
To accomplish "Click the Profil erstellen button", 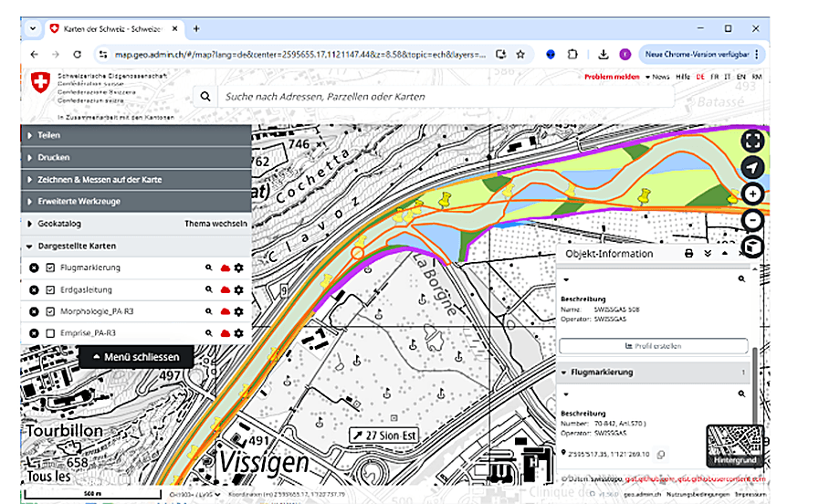I will (x=654, y=346).
